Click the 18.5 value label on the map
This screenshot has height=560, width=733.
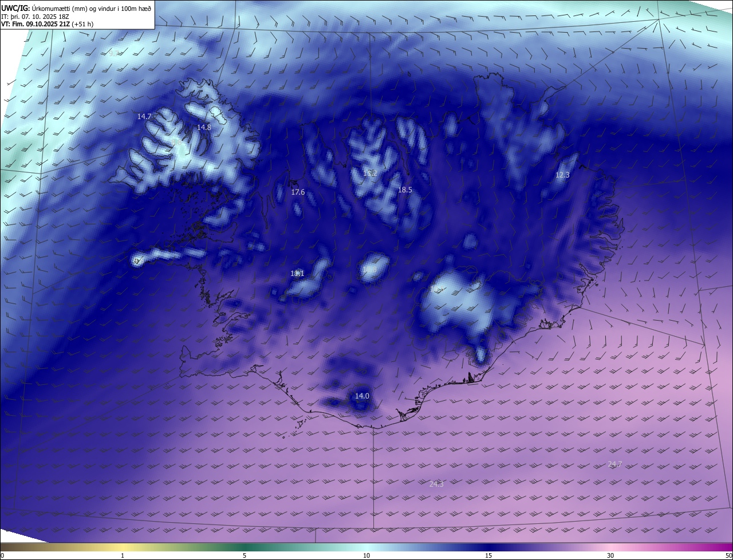pos(405,190)
